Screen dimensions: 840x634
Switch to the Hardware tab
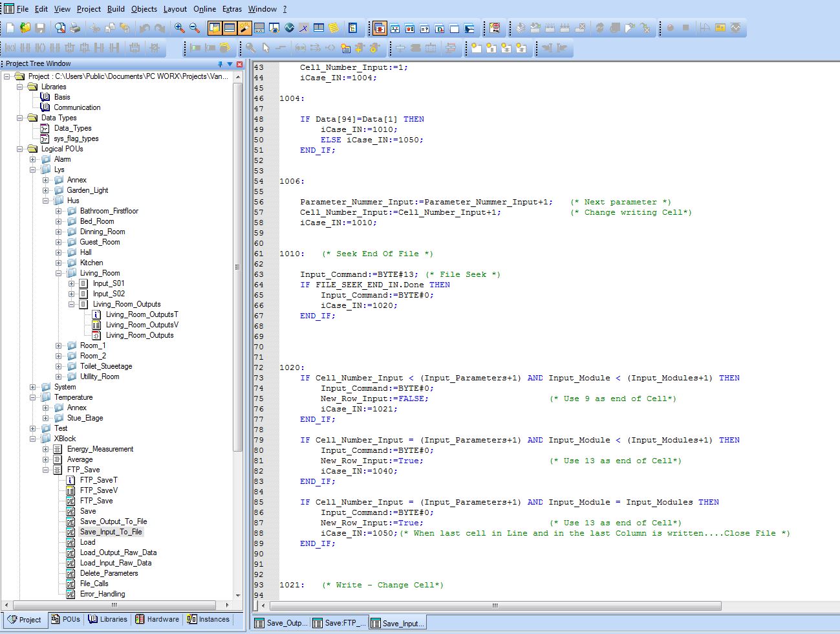(157, 619)
